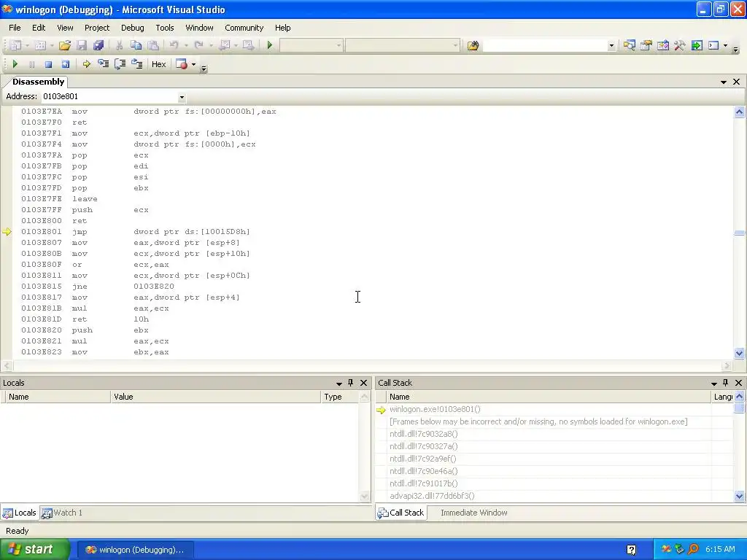
Task: Click the Call Stack Name column header
Action: pyautogui.click(x=549, y=397)
